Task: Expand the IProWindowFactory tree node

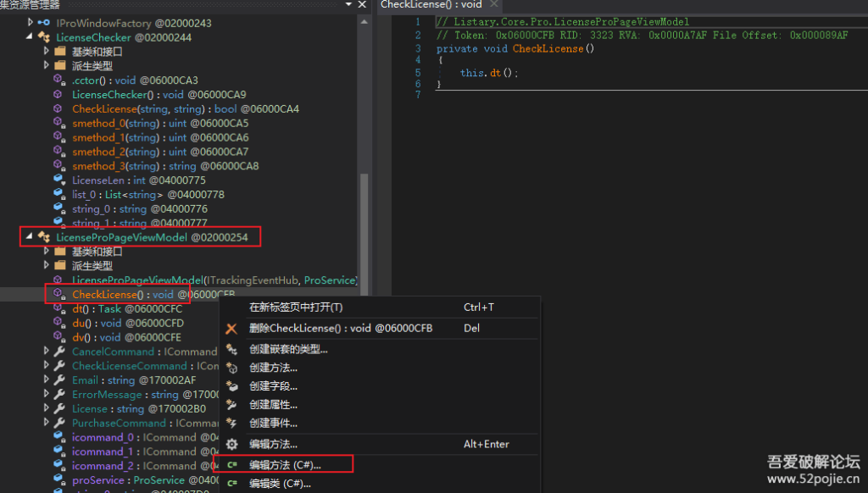Action: (31, 23)
